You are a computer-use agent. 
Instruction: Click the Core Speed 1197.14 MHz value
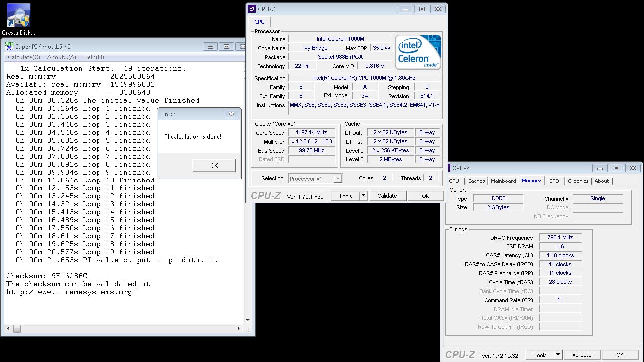(311, 132)
